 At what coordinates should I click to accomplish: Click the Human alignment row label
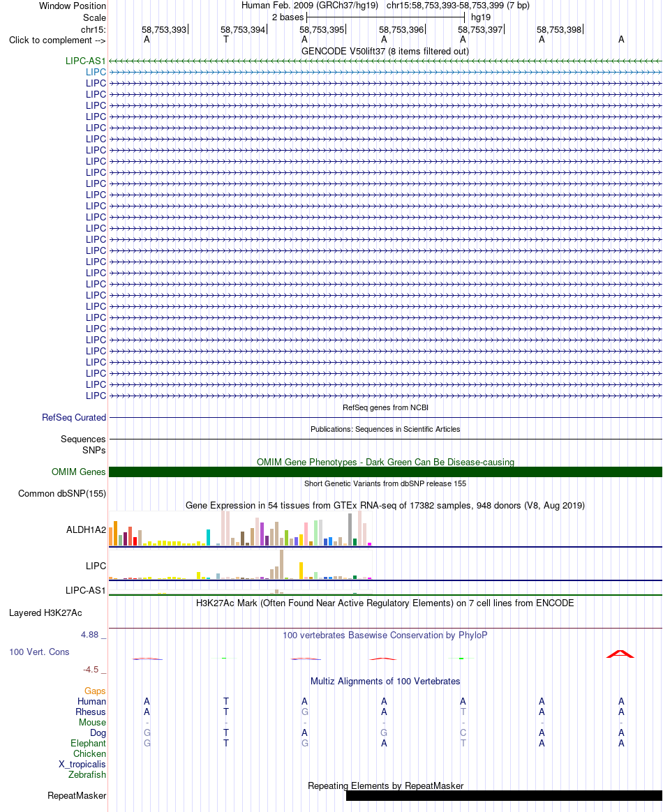point(91,701)
